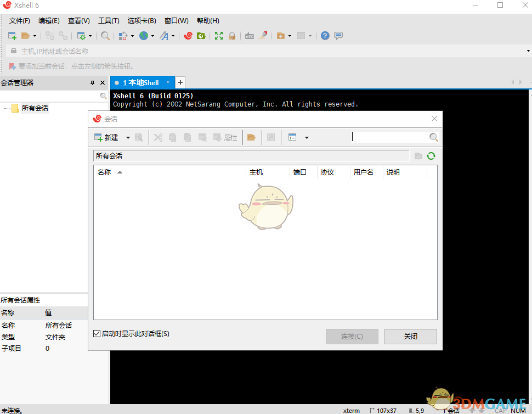532x414 pixels.
Task: Expand the 新建 button dropdown arrow
Action: [128, 137]
